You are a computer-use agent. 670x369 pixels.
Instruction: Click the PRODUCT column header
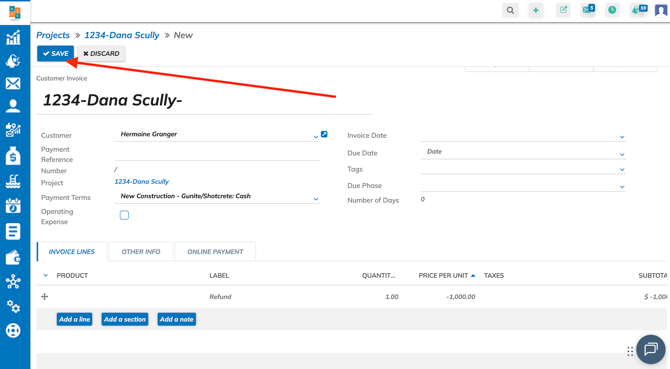[72, 275]
